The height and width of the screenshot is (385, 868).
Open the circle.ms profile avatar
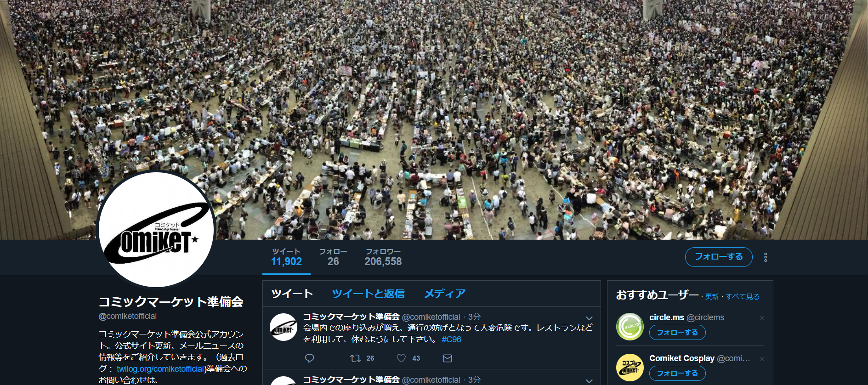click(630, 327)
